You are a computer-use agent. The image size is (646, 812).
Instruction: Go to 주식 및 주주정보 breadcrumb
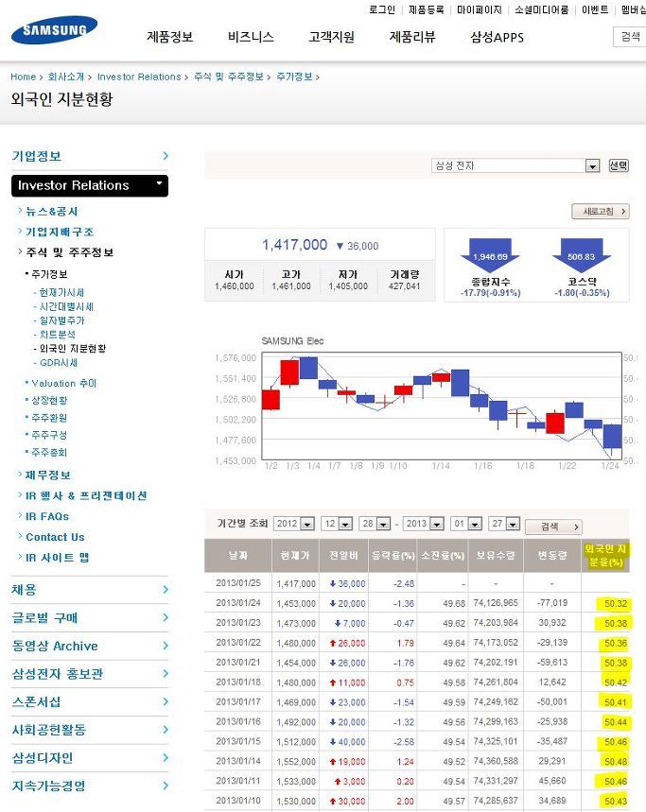click(x=229, y=77)
